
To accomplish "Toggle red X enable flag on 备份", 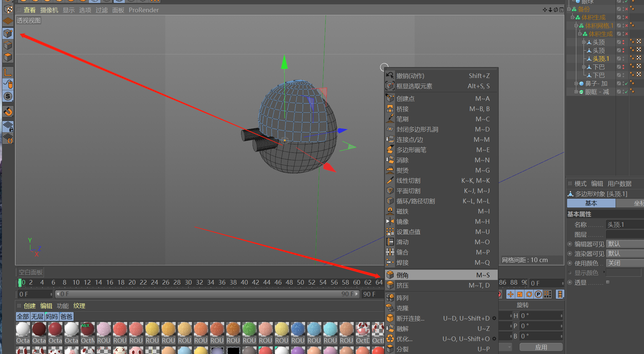I will [626, 9].
